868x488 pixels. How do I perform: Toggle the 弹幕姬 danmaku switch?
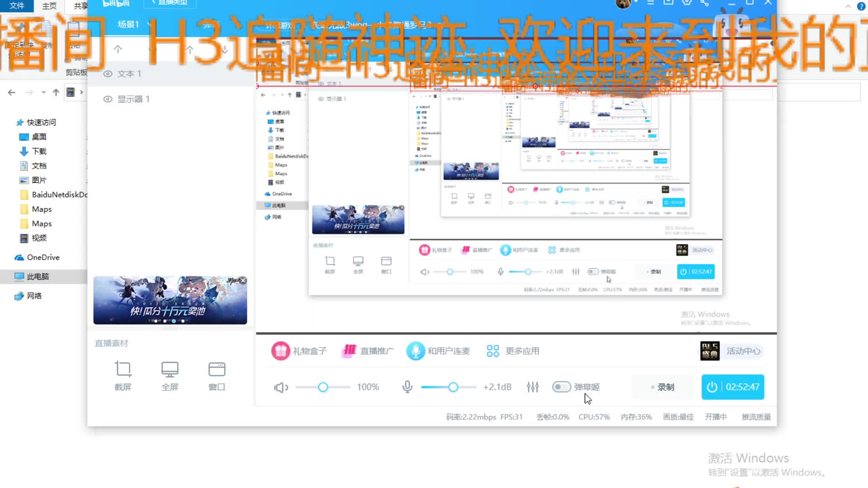pos(561,387)
